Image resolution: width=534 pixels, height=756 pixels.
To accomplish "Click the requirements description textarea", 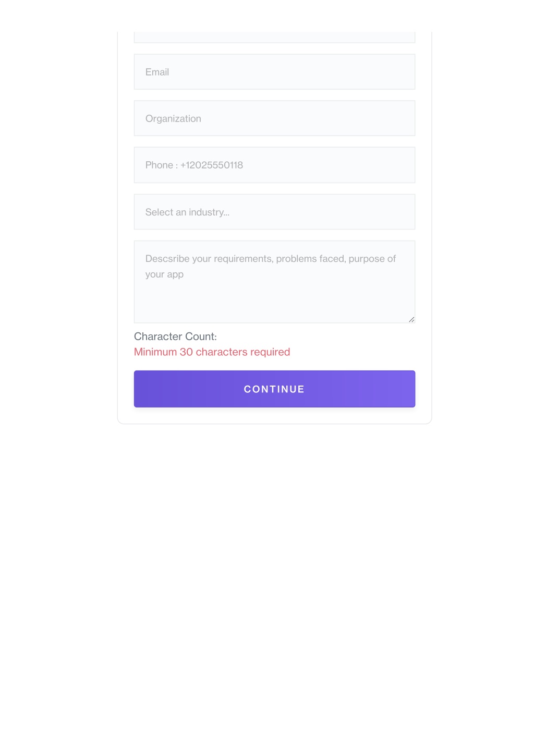I will click(274, 282).
